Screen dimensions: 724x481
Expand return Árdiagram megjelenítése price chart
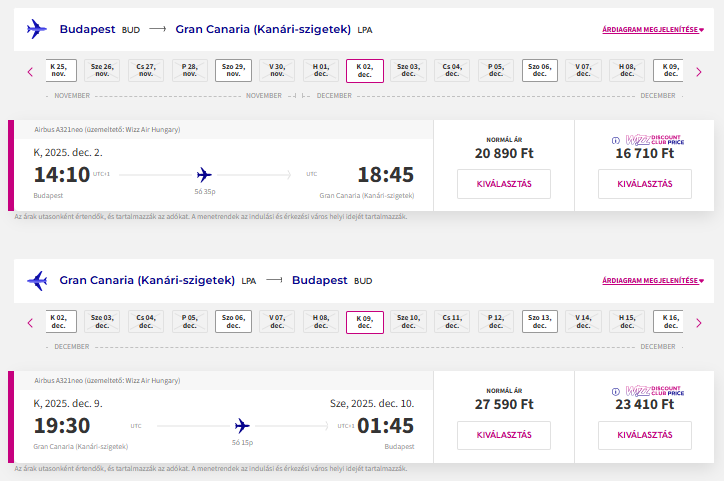653,281
